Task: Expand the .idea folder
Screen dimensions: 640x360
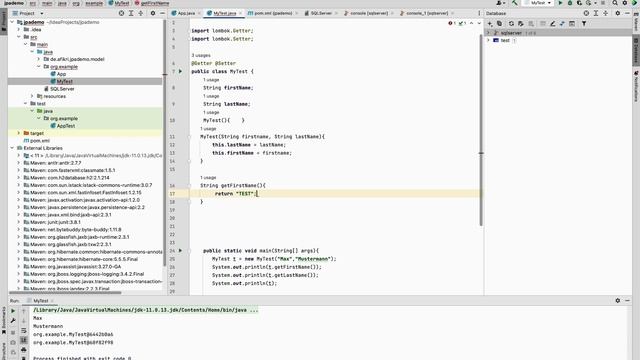Action: 19,29
